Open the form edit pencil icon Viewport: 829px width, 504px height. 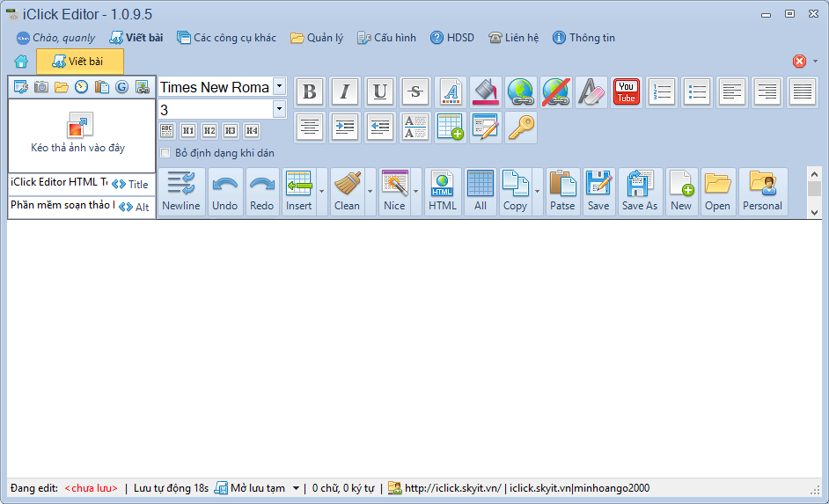(x=486, y=128)
